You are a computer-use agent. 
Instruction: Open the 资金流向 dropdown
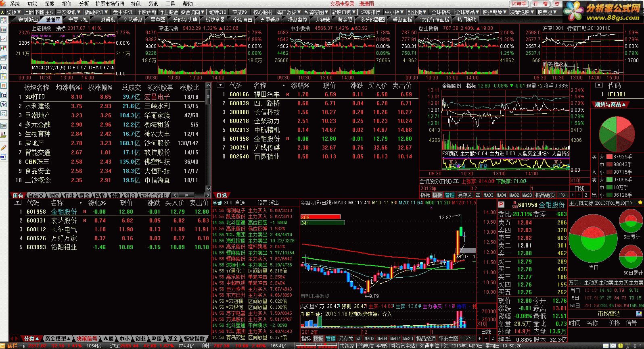192,12
